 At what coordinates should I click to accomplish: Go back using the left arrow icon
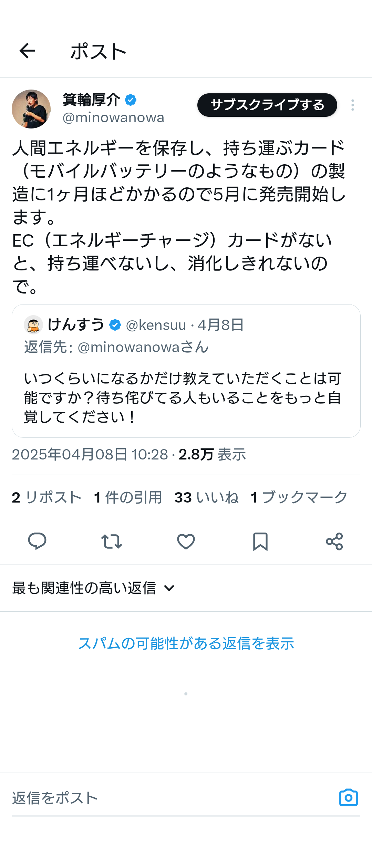tap(27, 51)
